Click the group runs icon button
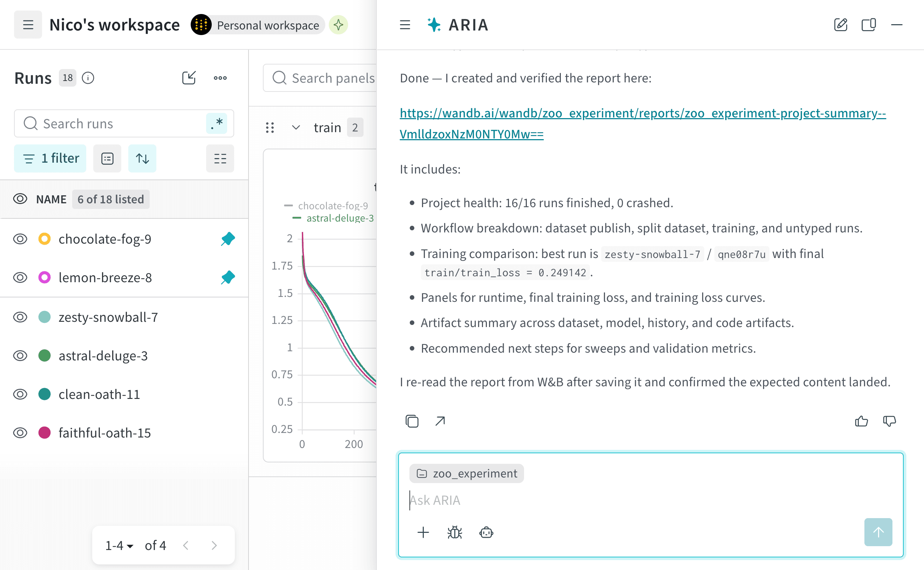 pos(107,158)
